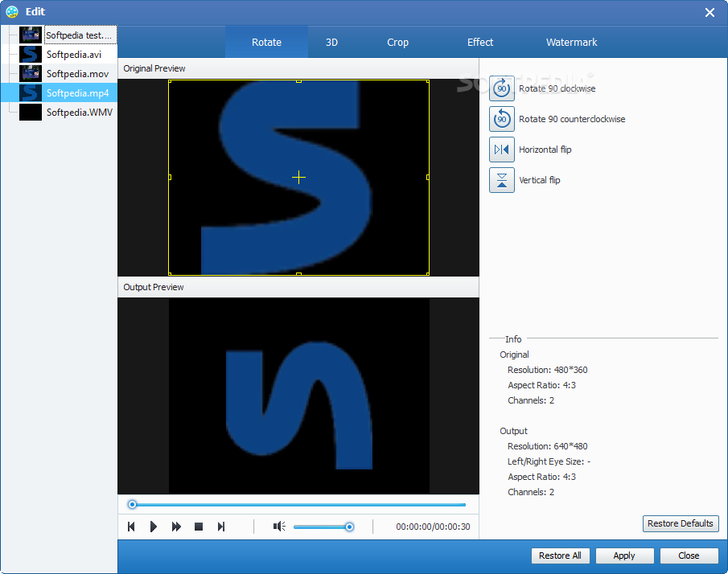
Task: Switch to the Crop tab
Action: [x=398, y=43]
